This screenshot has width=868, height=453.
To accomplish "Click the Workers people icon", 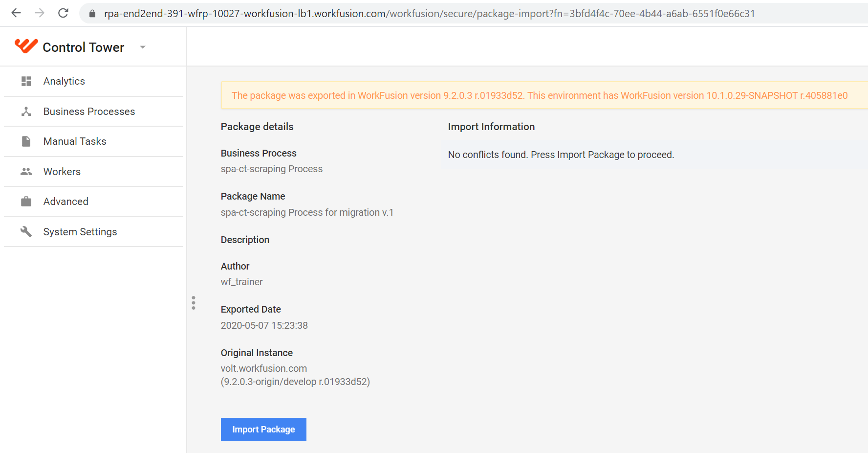I will pyautogui.click(x=26, y=172).
